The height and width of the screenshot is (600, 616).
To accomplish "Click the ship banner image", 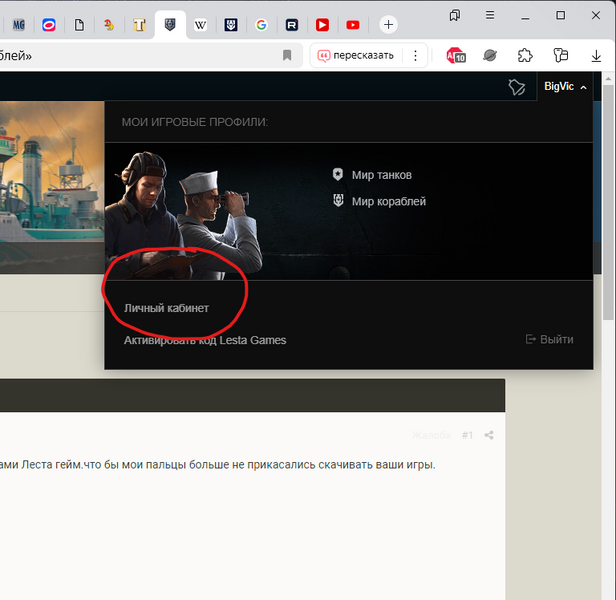I will [52, 187].
